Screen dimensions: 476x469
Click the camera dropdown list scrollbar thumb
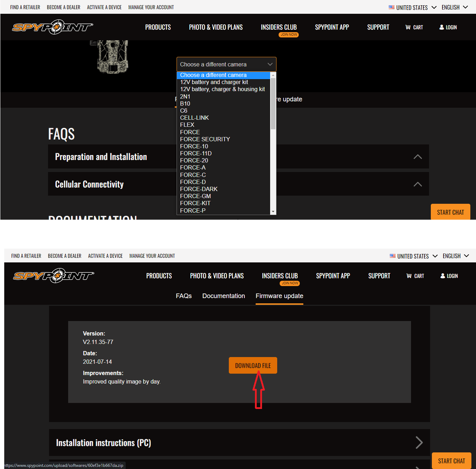coord(273,103)
